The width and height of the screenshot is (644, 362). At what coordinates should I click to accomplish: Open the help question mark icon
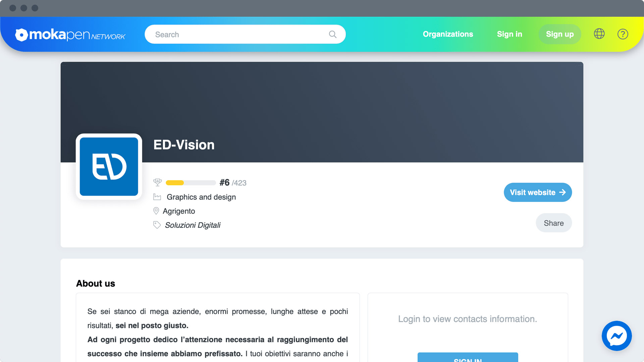pyautogui.click(x=623, y=34)
